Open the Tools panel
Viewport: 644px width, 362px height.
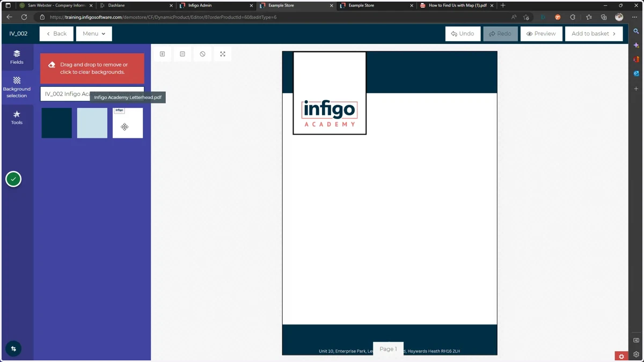tap(17, 117)
